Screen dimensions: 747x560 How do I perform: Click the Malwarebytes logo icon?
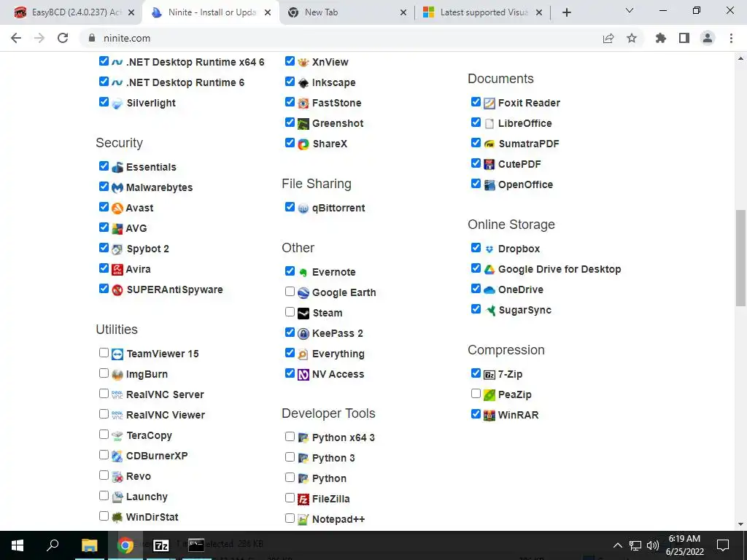pyautogui.click(x=117, y=188)
